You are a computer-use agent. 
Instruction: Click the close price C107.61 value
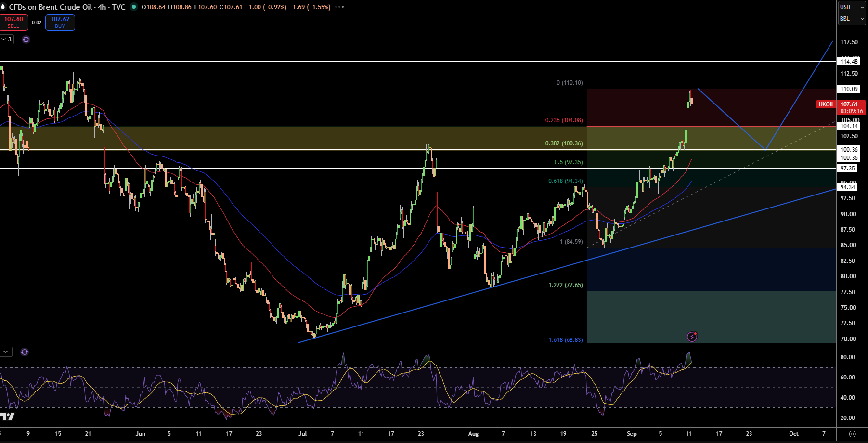pyautogui.click(x=231, y=7)
